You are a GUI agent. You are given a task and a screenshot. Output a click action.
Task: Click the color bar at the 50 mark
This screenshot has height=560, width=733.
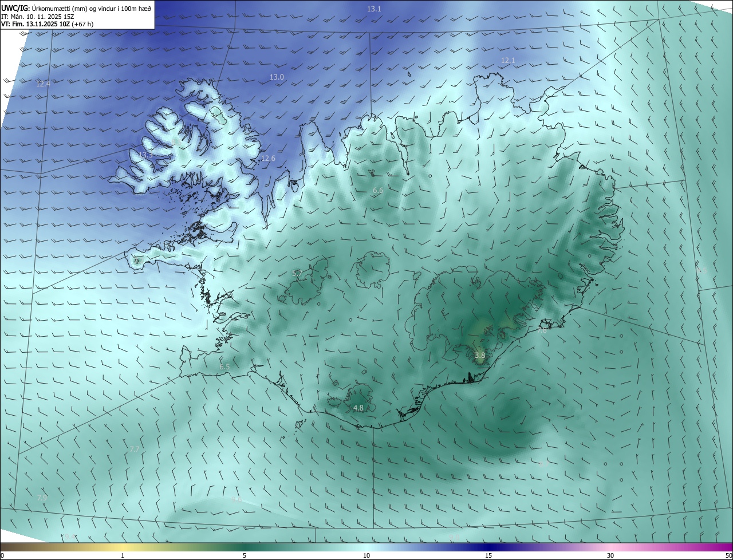click(x=729, y=555)
